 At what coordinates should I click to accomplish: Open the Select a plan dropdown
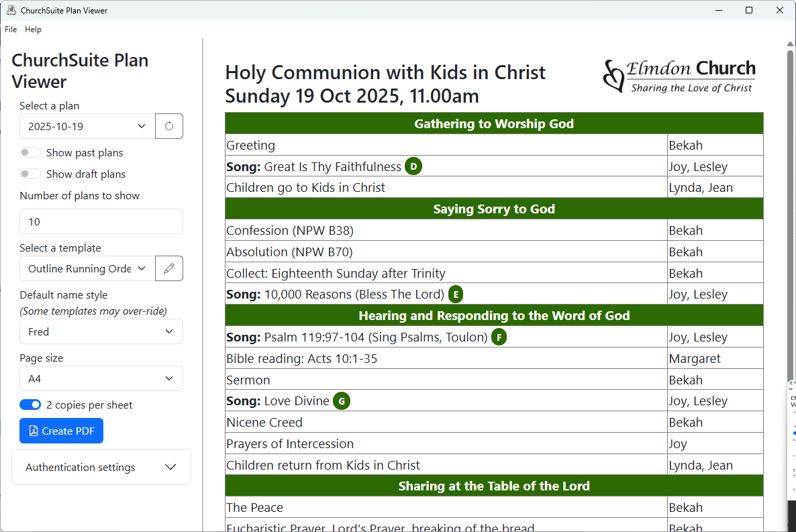[87, 126]
